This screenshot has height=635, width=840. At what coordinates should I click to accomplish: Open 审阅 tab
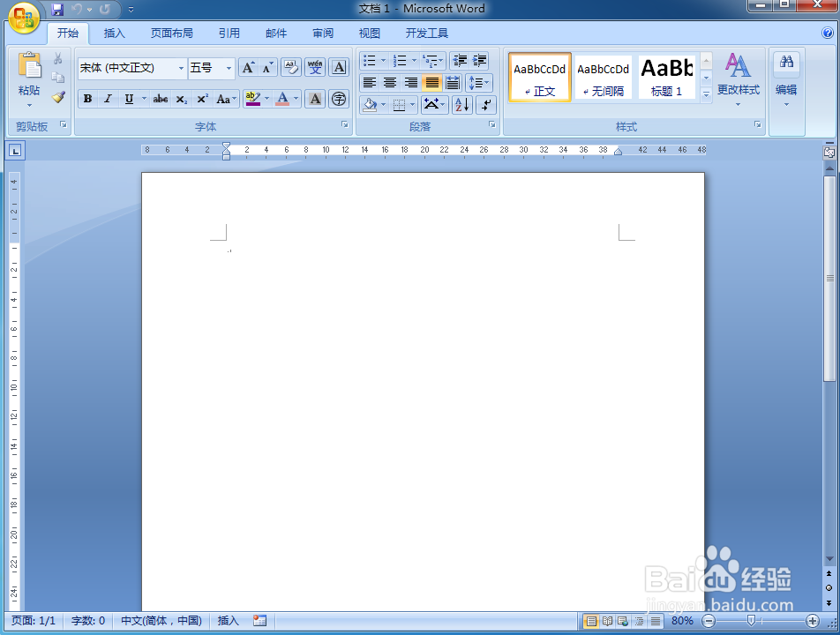pyautogui.click(x=323, y=34)
